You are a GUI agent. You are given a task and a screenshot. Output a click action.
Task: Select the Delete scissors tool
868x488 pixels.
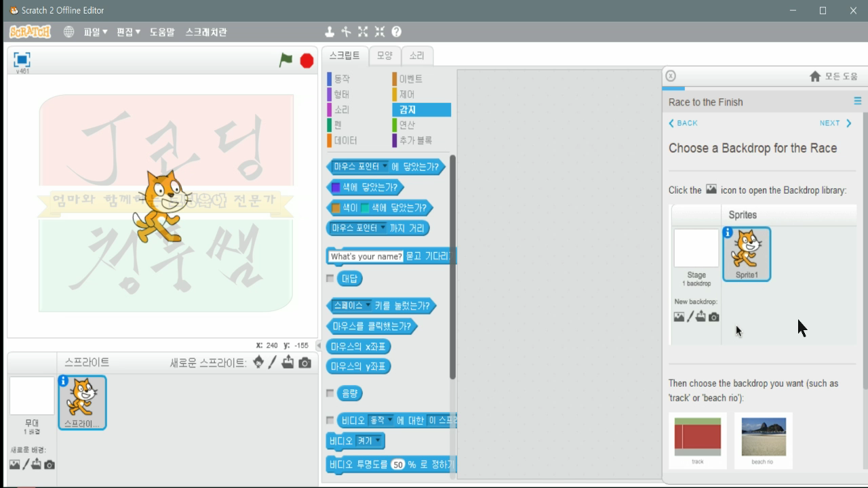click(346, 32)
